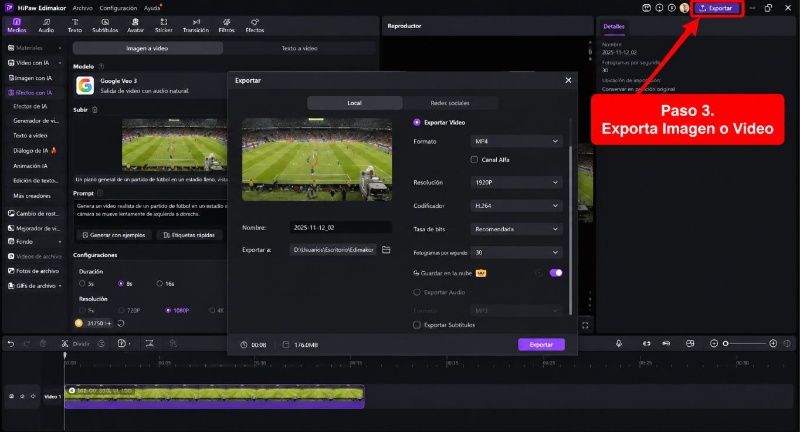The width and height of the screenshot is (800, 432).
Task: Open the Filtros tool
Action: (x=227, y=26)
